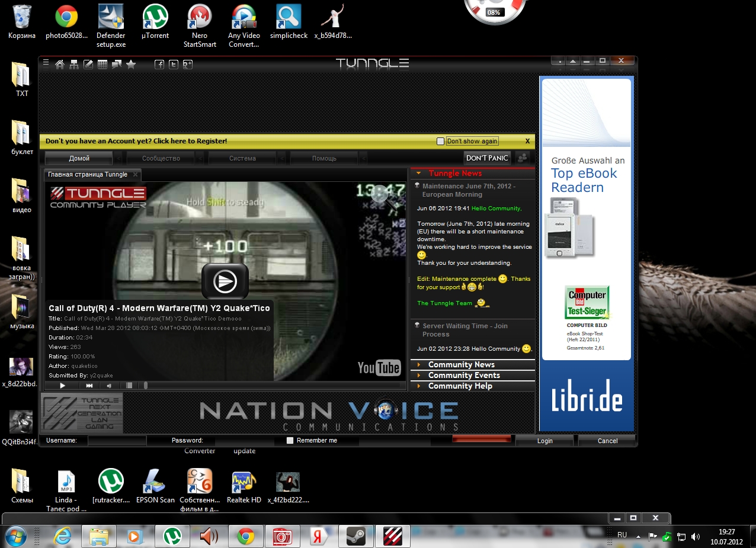The image size is (756, 548).
Task: Open the Nero StartSmart desktop shortcut
Action: (200, 26)
